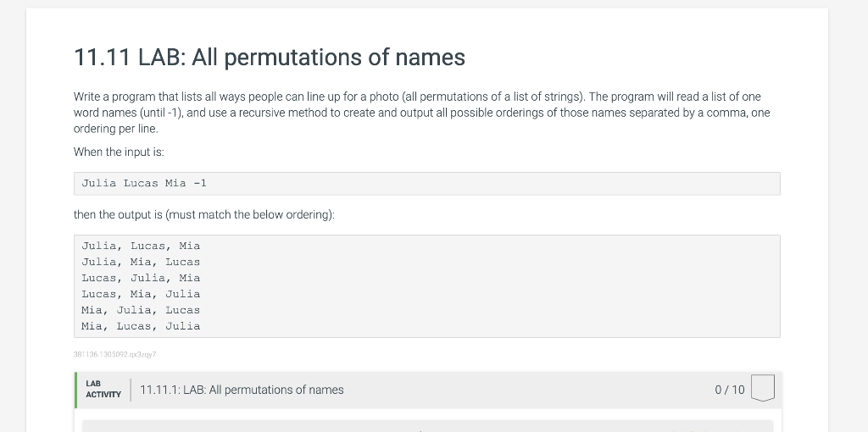Viewport: 868px width, 432px height.
Task: Click the 11.11 LAB page heading
Action: (270, 57)
